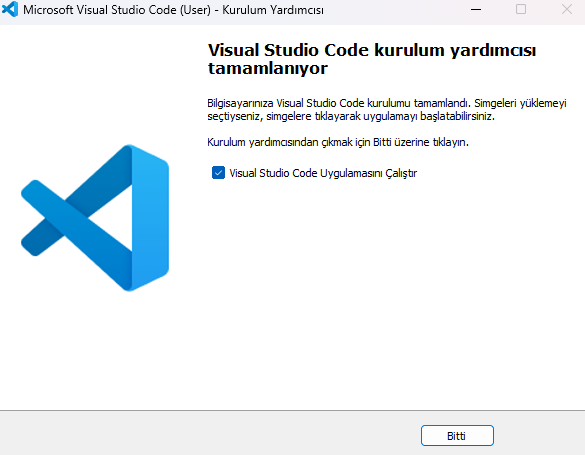Click the grayed-out maximize window icon
This screenshot has width=585, height=455.
(521, 9)
